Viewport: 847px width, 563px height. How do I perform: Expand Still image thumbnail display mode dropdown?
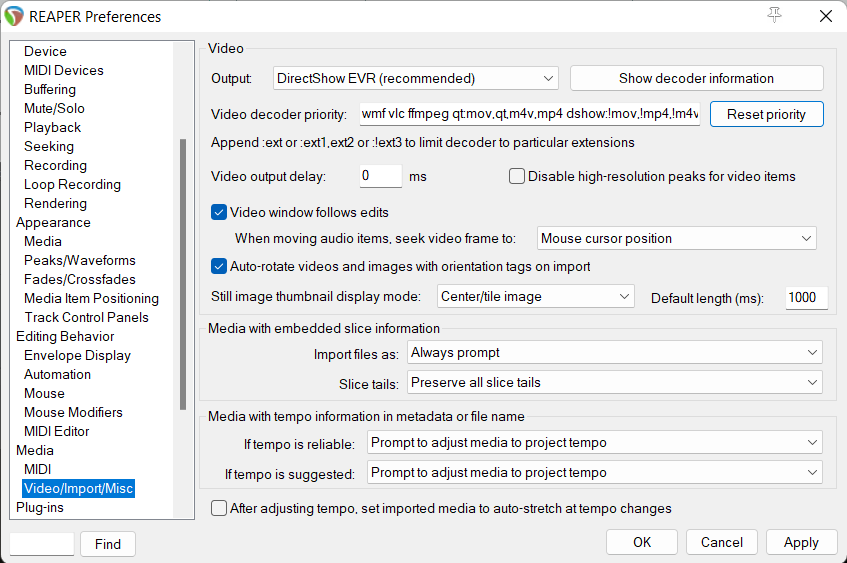(x=536, y=297)
